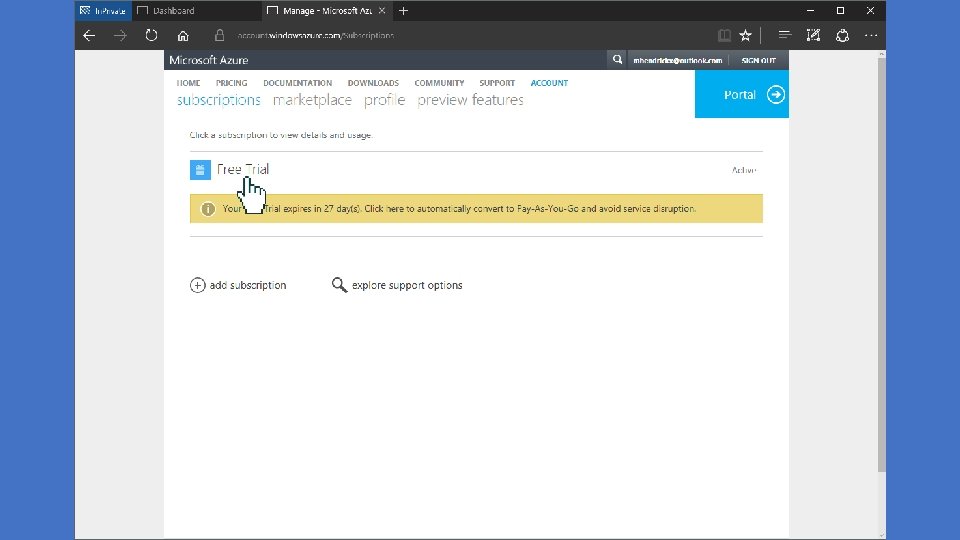
Task: Click the trial expiry Pay-As-You-Go banner
Action: pyautogui.click(x=476, y=209)
